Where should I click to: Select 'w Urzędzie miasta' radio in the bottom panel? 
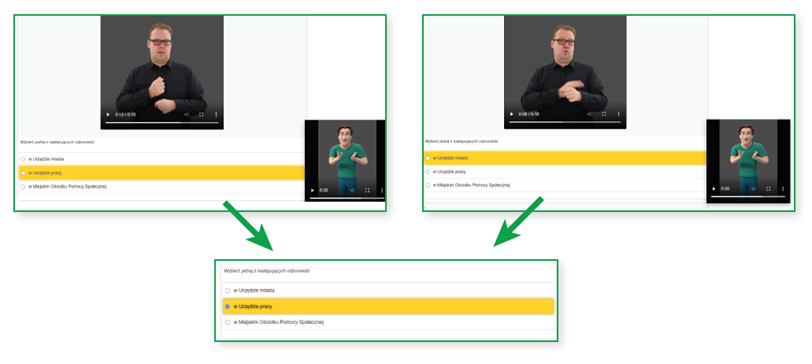point(227,290)
